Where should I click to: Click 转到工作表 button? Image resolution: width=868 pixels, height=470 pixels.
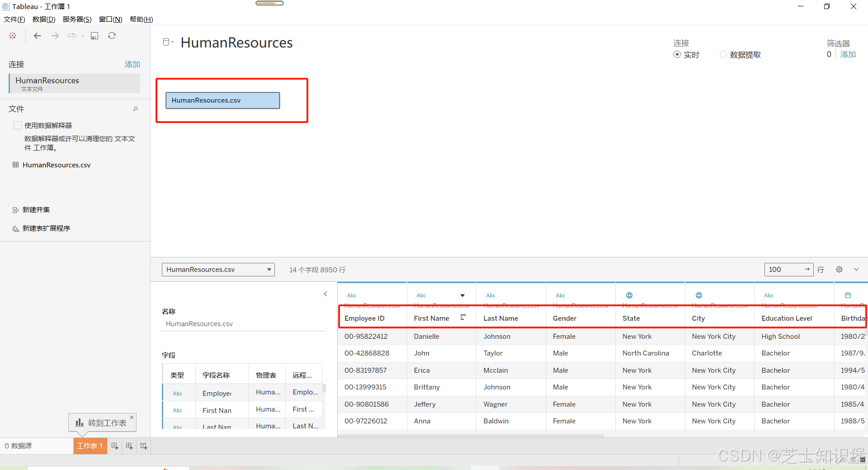(x=103, y=423)
